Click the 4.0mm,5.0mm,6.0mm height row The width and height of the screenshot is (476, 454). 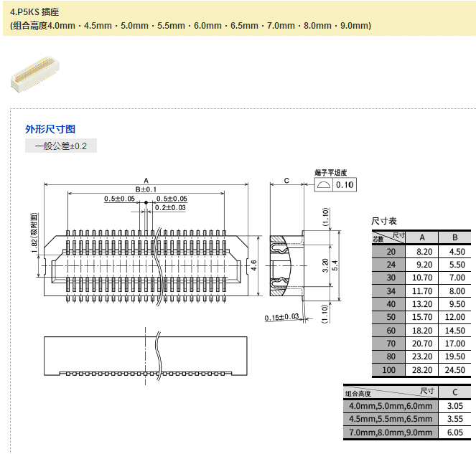390,406
